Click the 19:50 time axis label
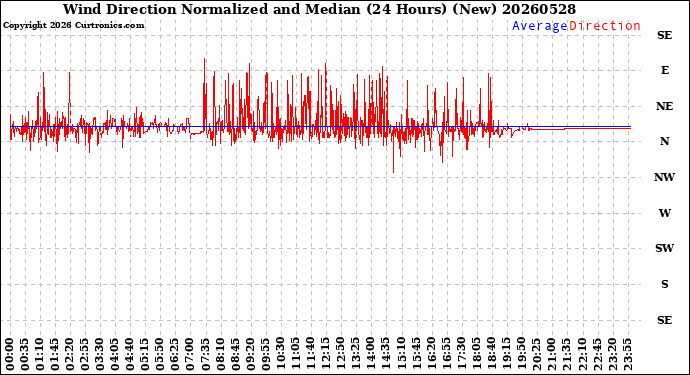This screenshot has width=690, height=375. 522,354
